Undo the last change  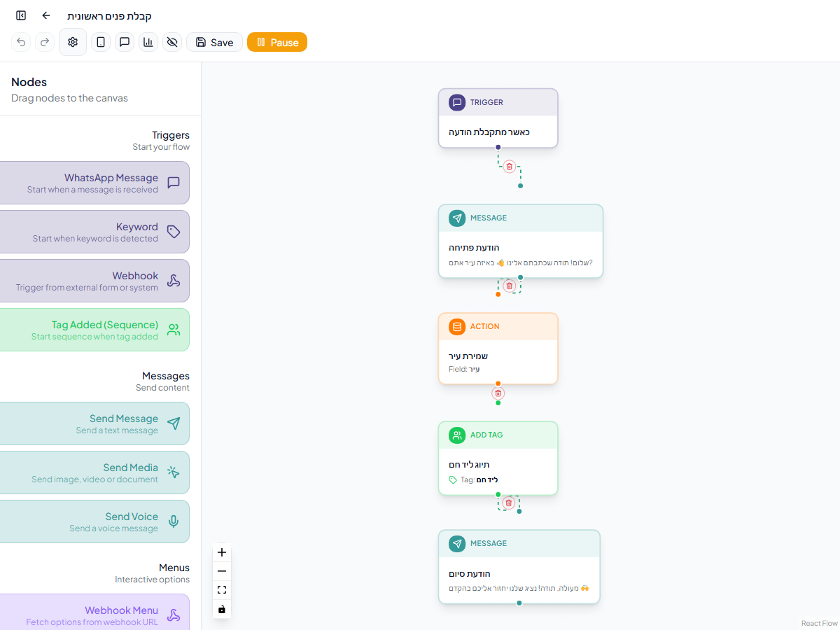(x=21, y=42)
